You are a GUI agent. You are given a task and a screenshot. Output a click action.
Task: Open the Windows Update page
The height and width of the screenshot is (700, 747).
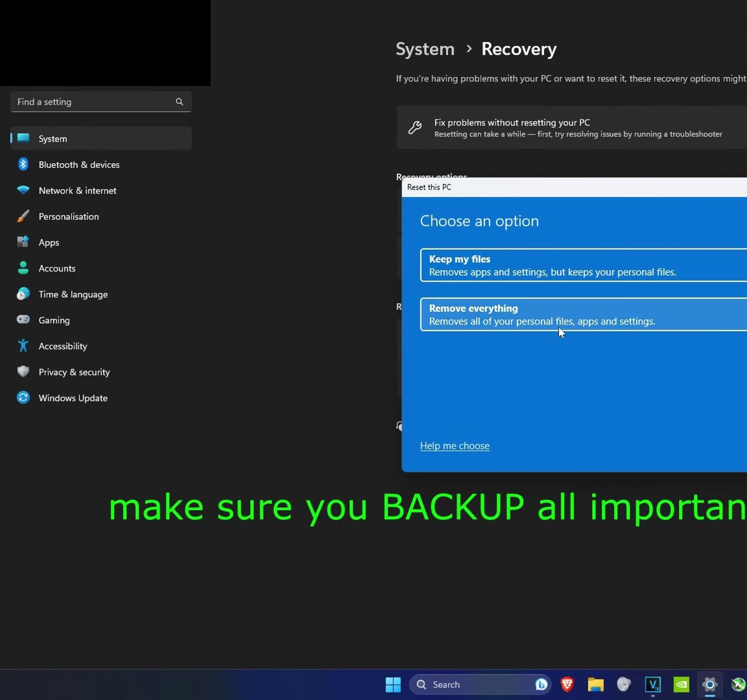pyautogui.click(x=101, y=398)
